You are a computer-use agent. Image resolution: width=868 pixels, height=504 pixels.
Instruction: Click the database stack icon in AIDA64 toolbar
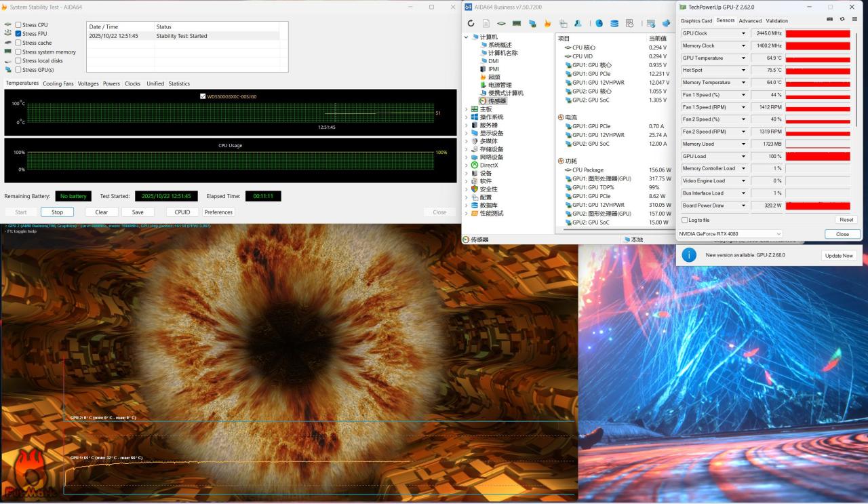point(614,23)
